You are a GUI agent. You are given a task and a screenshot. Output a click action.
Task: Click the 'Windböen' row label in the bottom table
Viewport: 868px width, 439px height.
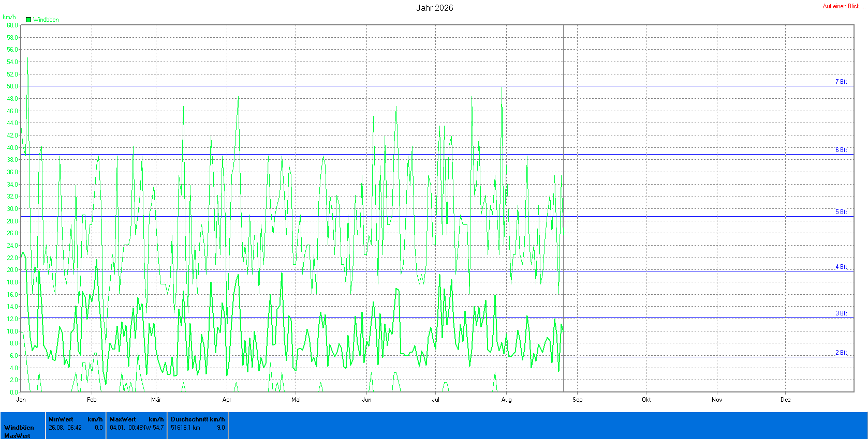pyautogui.click(x=19, y=428)
